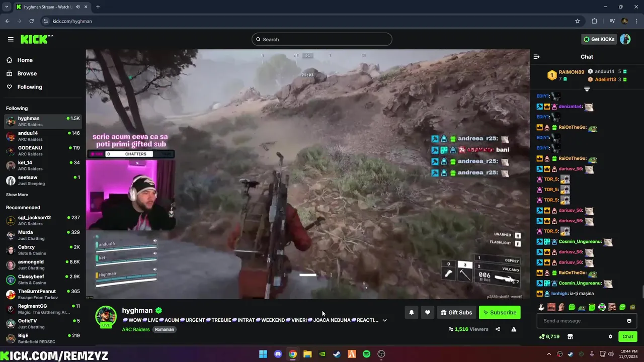Expand Show More in Following list
Screen dimensions: 644x362
[17, 195]
